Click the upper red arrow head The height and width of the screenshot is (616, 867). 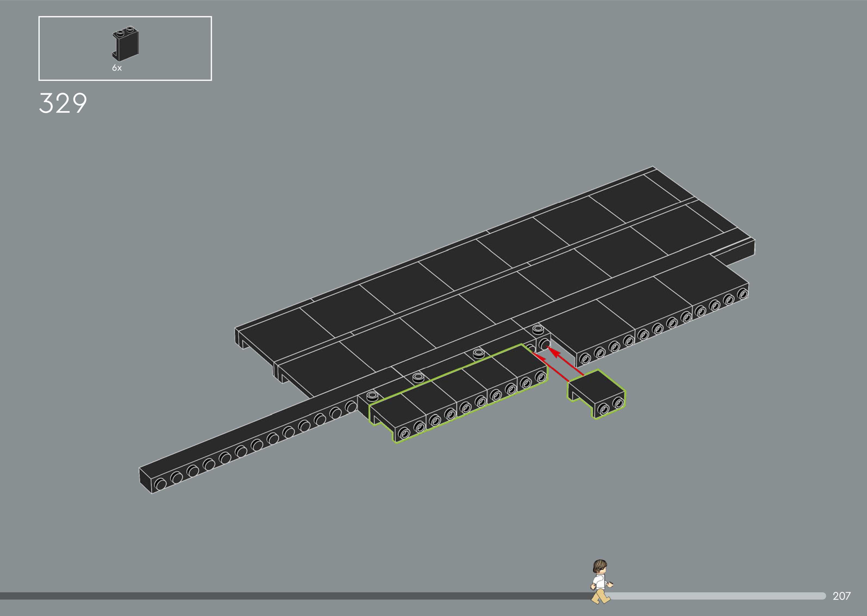click(555, 353)
